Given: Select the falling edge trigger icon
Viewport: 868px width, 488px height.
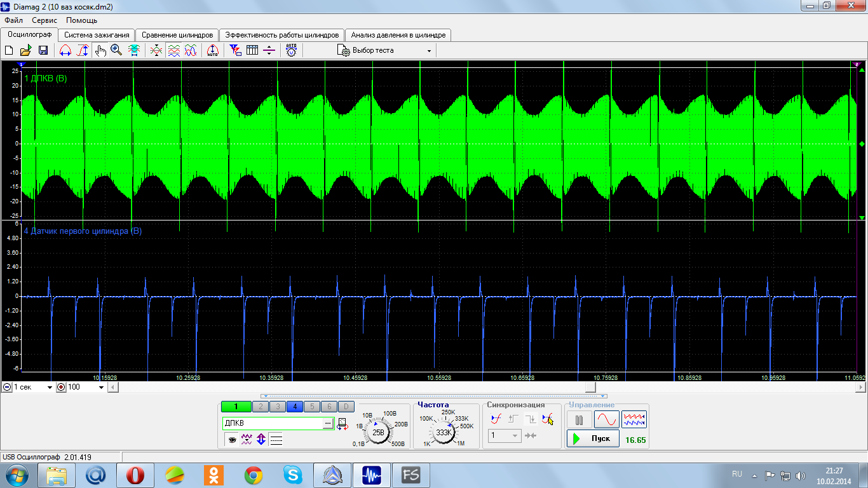Looking at the screenshot, I should click(531, 419).
